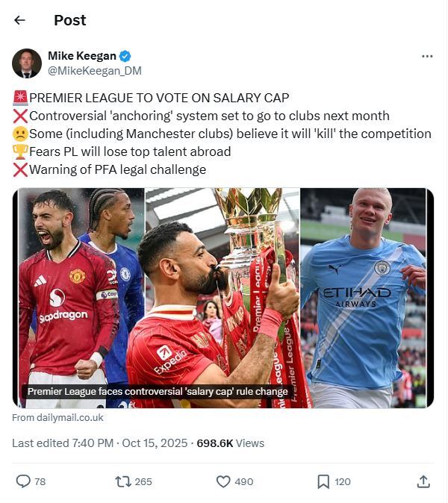
Task: Click the 78 replies count
Action: coord(40,482)
